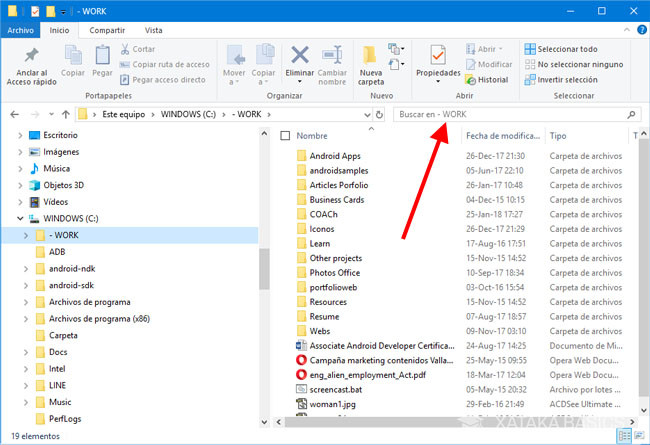Toggle the select-all checkbox beside Nombre
Screen dimensions: 650x445
286,135
